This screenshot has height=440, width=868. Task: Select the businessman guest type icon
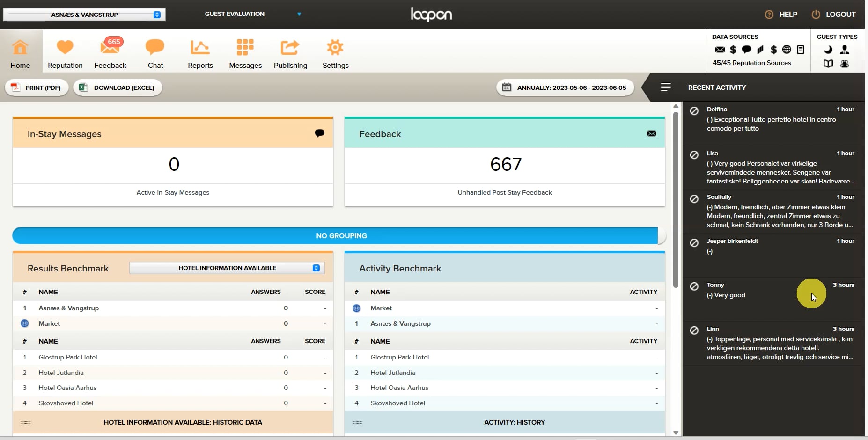pyautogui.click(x=845, y=50)
